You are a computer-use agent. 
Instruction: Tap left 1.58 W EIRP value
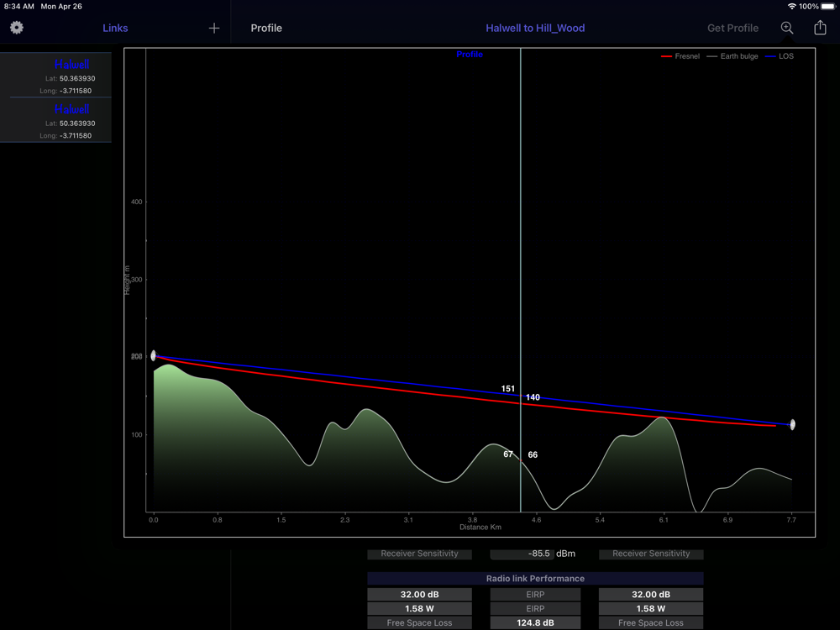point(419,608)
